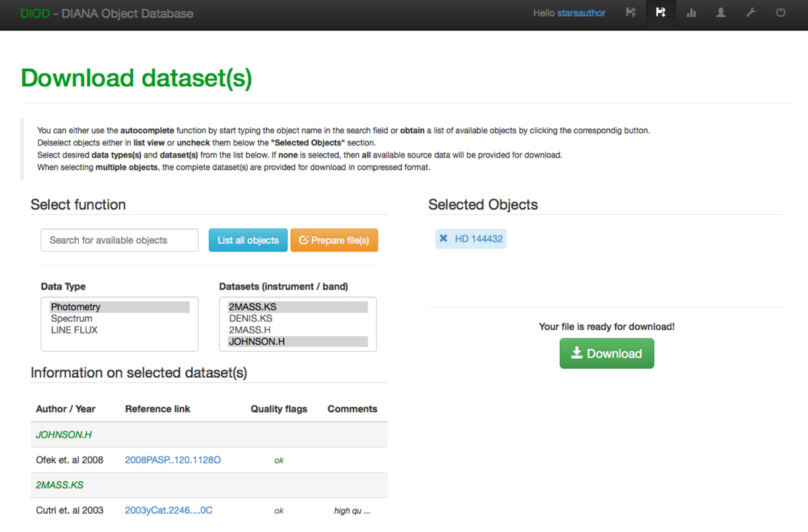Image resolution: width=808 pixels, height=532 pixels.
Task: Open the wrench settings icon
Action: (751, 13)
